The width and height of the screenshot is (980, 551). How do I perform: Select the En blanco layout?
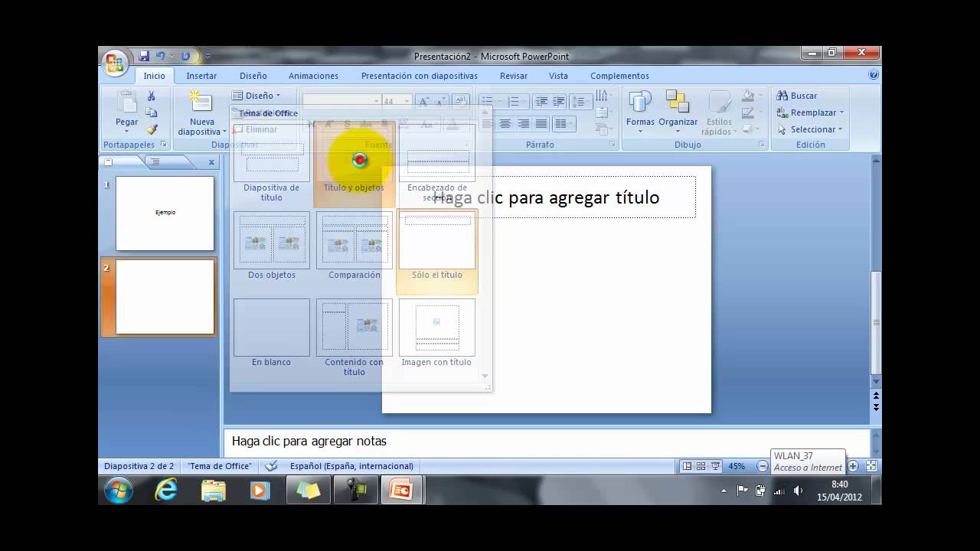point(272,334)
